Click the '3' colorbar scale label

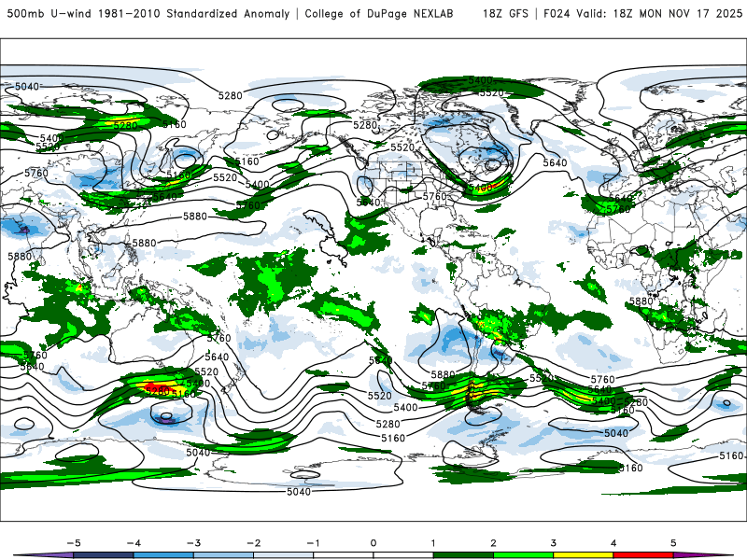point(553,543)
